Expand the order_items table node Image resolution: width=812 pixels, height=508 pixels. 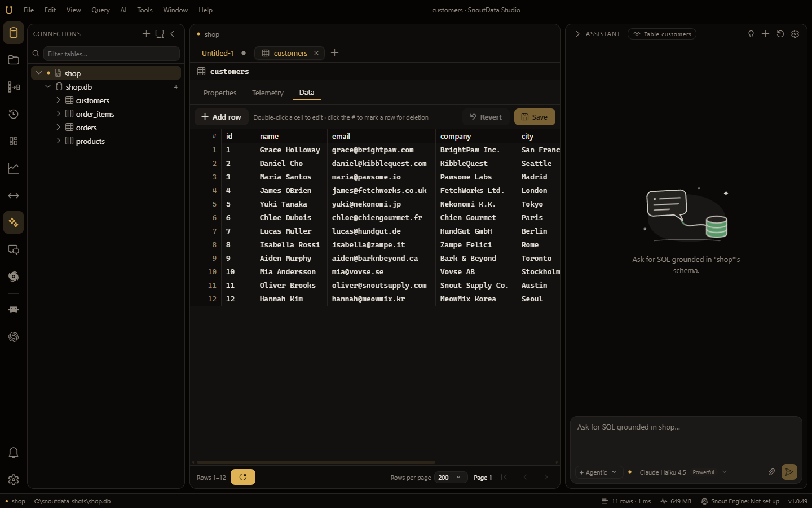[58, 113]
